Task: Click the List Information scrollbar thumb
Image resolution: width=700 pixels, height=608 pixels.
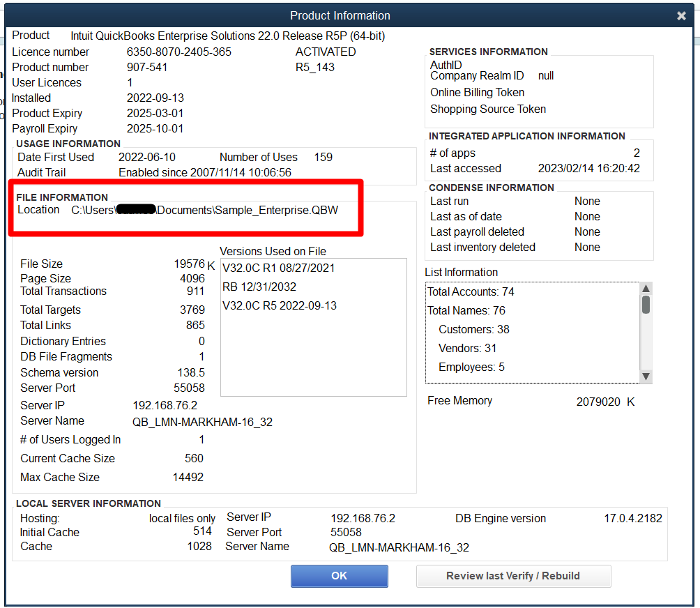Action: [646, 305]
